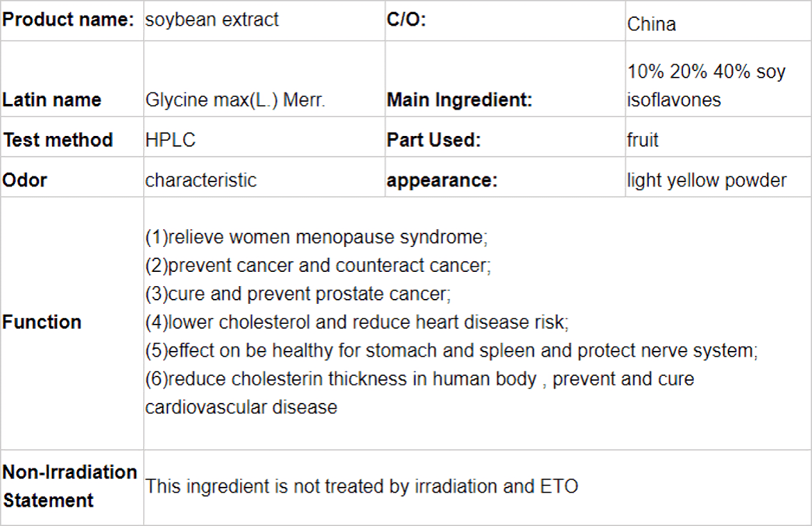Select the irradiation and ETO statement text
The width and height of the screenshot is (812, 526).
(x=361, y=487)
